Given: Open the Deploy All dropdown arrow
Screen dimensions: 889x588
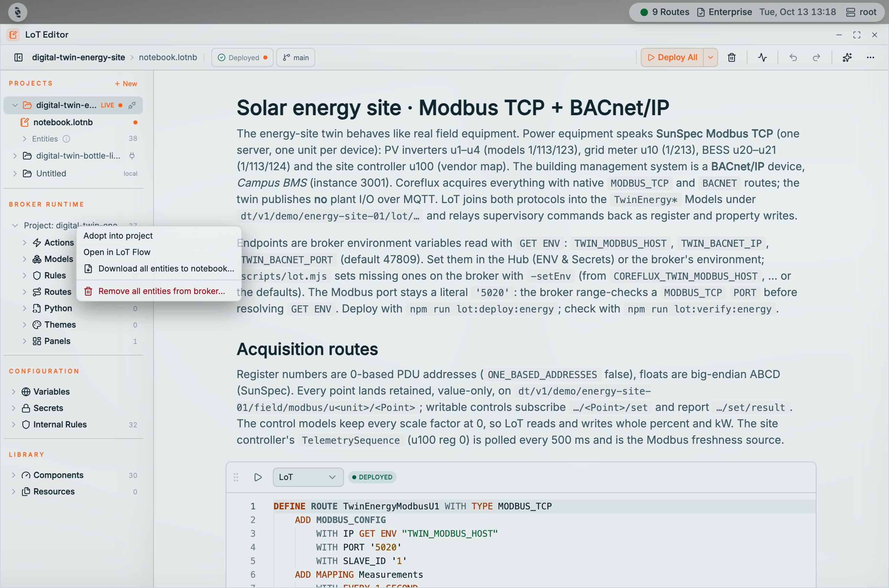Looking at the screenshot, I should coord(711,57).
